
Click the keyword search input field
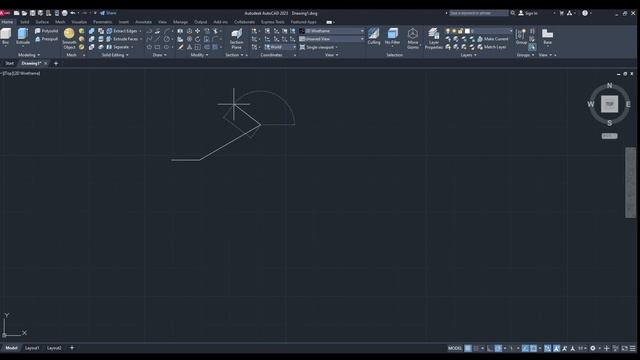pyautogui.click(x=479, y=13)
